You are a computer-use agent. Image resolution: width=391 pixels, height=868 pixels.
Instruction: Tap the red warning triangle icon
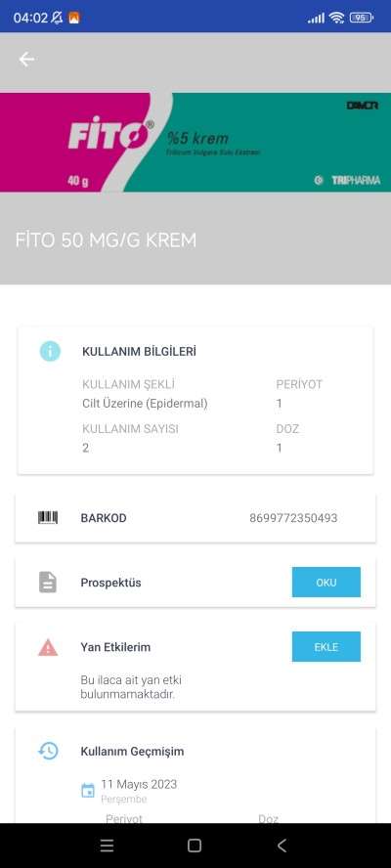click(48, 647)
